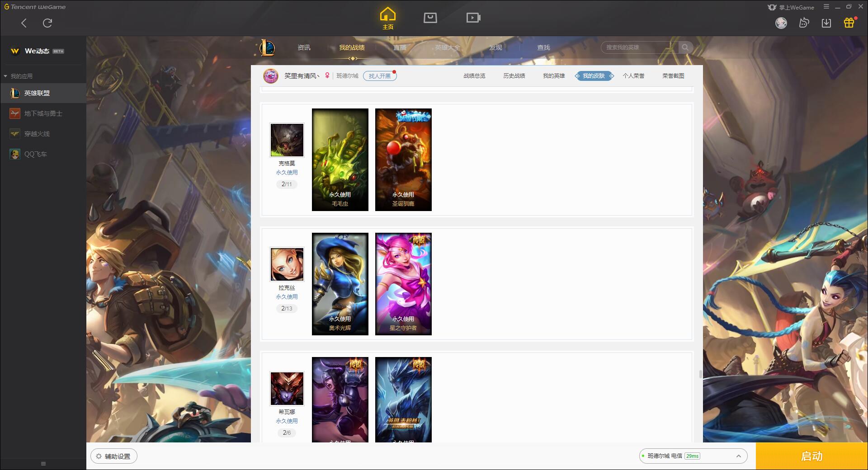
Task: Open the 发现 tab
Action: point(495,47)
